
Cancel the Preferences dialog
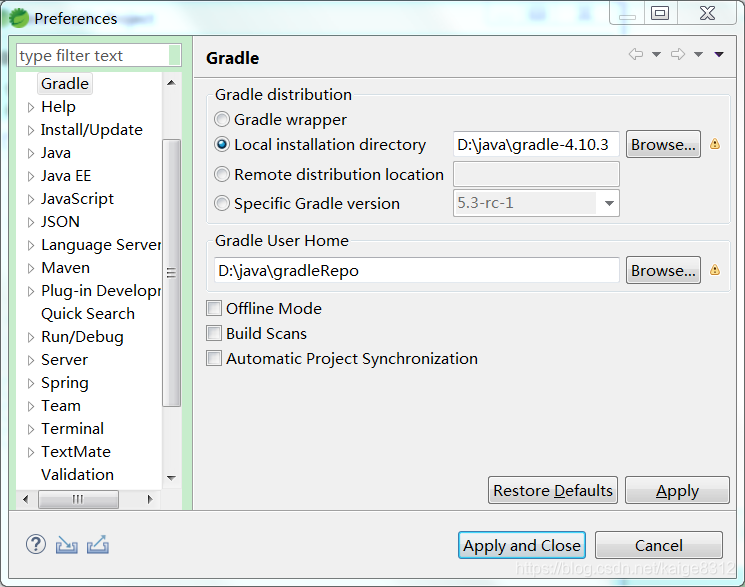pyautogui.click(x=659, y=545)
